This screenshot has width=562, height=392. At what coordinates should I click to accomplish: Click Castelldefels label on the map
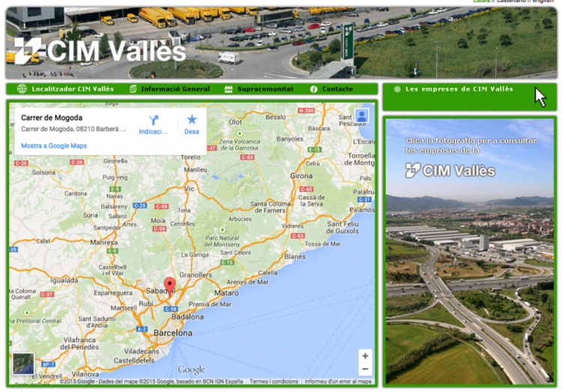point(134,361)
